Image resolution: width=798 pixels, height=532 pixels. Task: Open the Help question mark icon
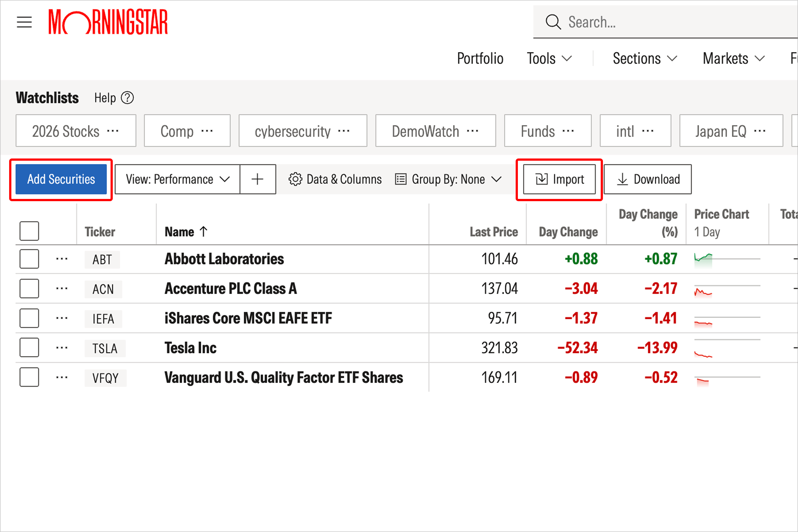point(127,98)
